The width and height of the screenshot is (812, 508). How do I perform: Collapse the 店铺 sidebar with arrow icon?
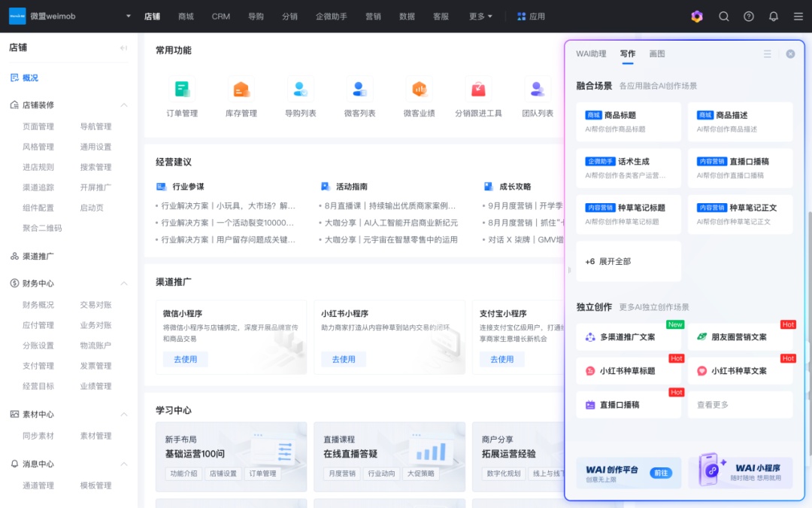(x=124, y=48)
